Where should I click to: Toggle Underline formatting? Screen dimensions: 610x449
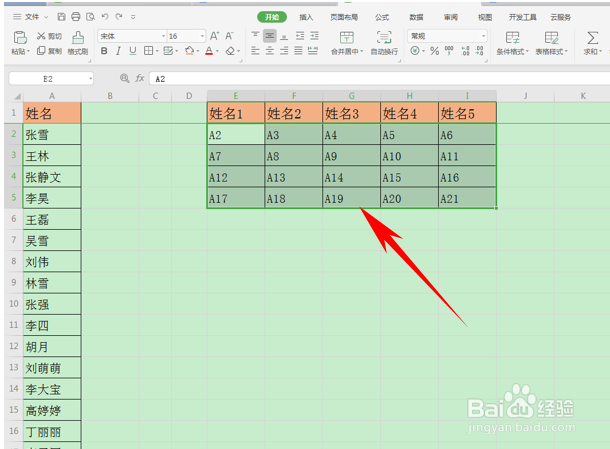click(x=133, y=51)
